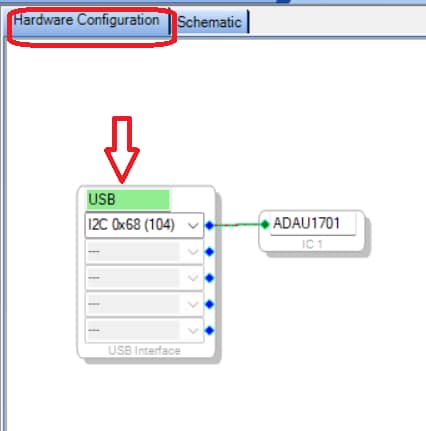The image size is (426, 431).
Task: Expand the second USB interface channel dropdown
Action: point(144,252)
